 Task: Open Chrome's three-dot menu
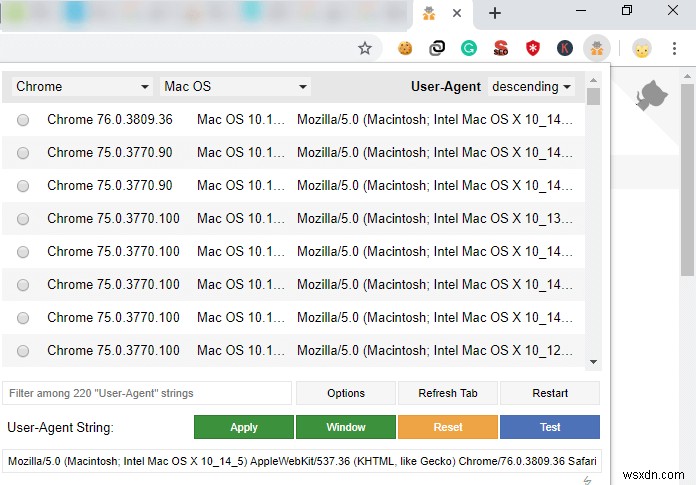coord(674,48)
